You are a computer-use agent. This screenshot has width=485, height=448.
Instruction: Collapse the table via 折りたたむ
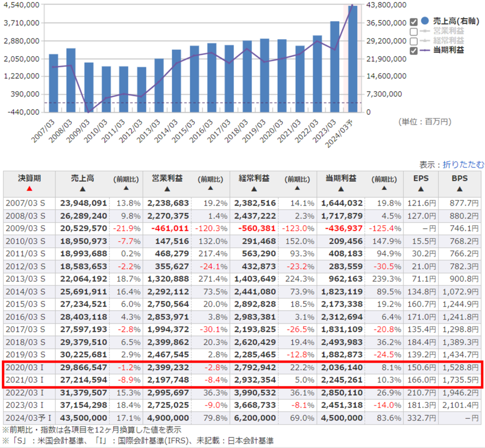coord(463,165)
